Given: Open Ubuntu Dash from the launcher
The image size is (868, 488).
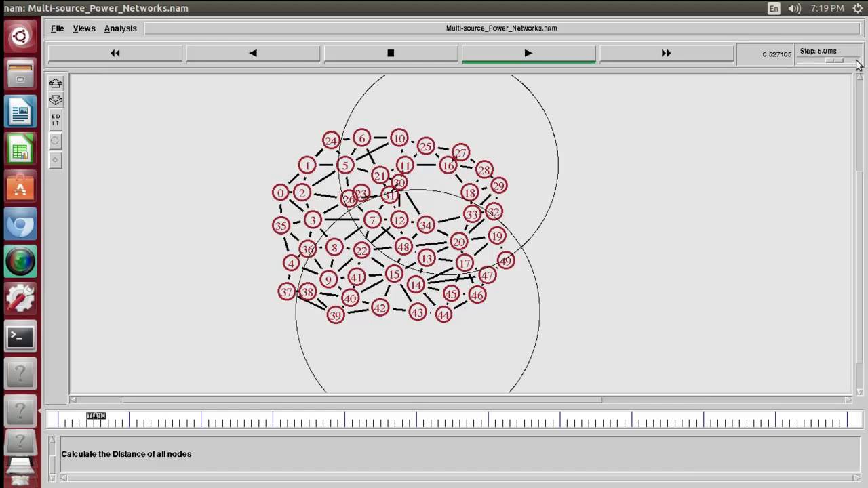Looking at the screenshot, I should [20, 37].
